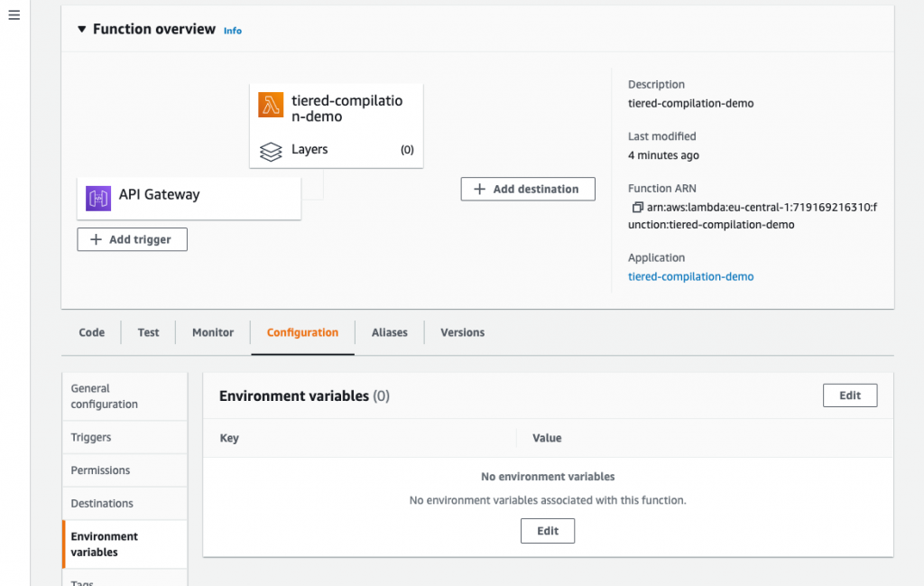Select the tiered-compilation-demo function box title

tap(347, 108)
